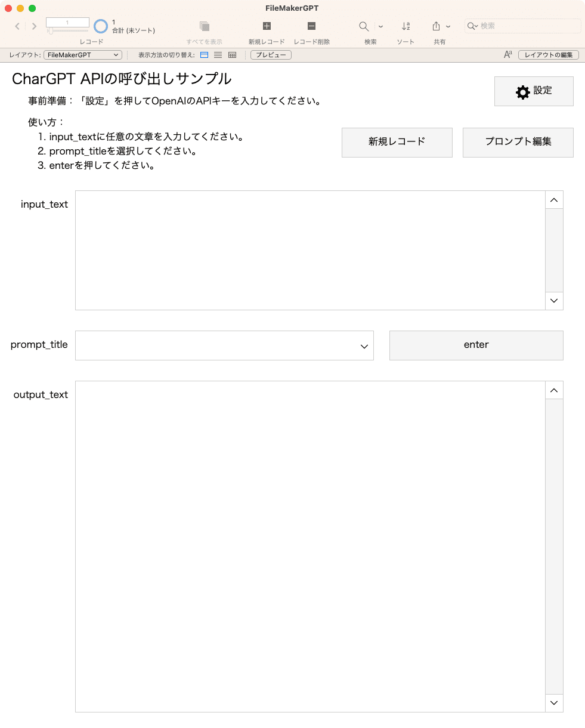The height and width of the screenshot is (728, 585).
Task: Click the prompt_title field label
Action: [39, 345]
